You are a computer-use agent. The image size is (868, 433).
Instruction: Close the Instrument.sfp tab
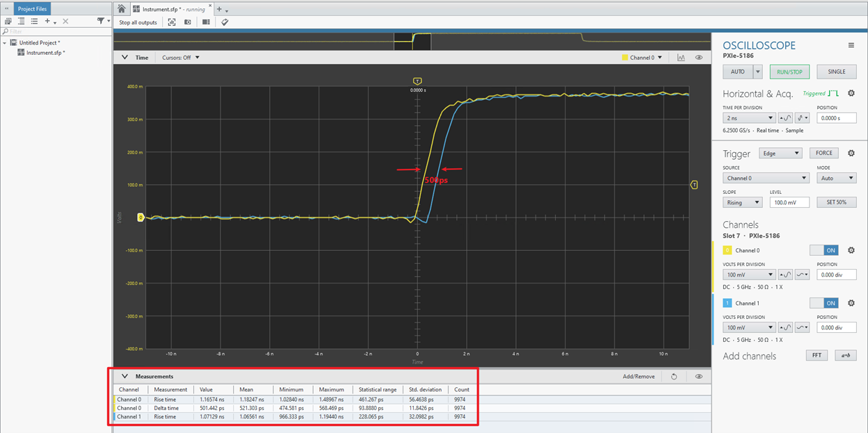(210, 6)
